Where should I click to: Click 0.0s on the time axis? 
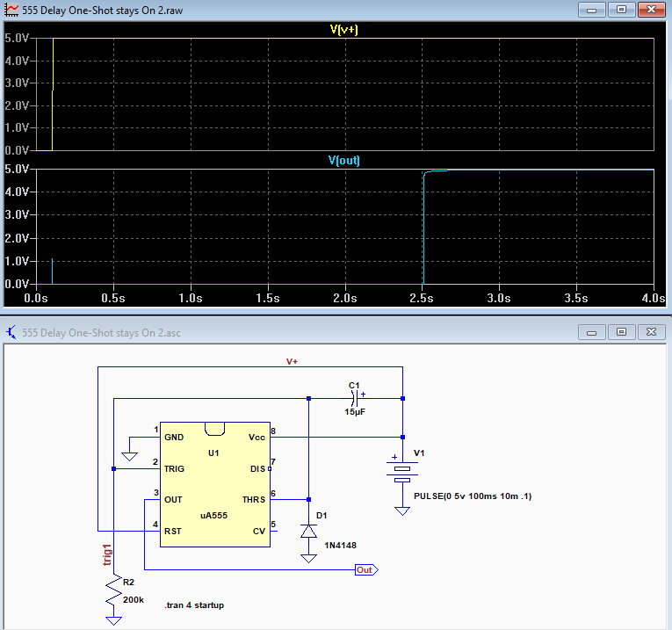[x=35, y=298]
